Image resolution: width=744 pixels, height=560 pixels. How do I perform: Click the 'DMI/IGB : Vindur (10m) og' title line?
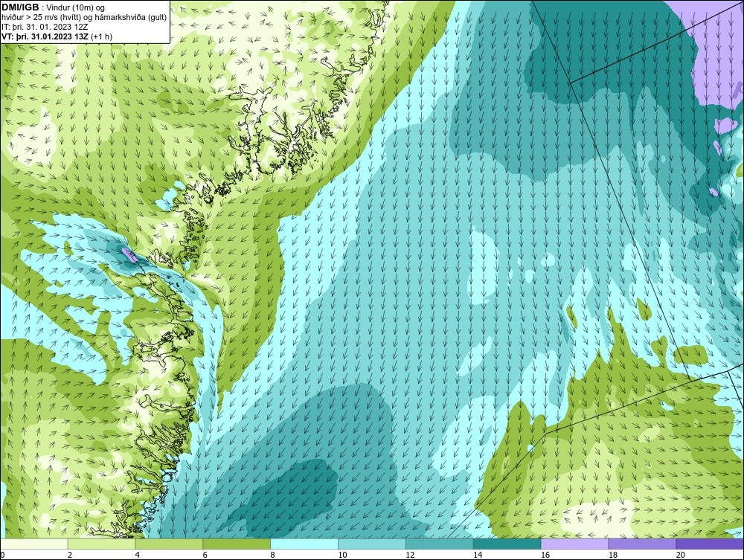pyautogui.click(x=54, y=7)
